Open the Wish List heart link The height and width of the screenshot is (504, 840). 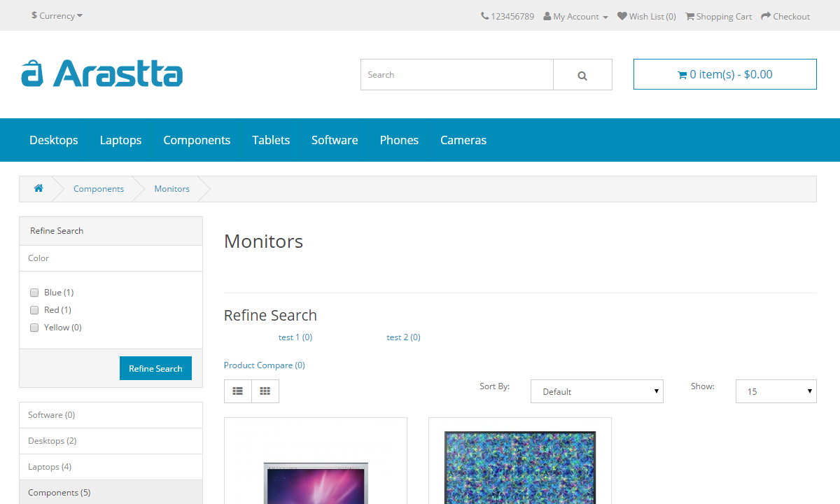[x=646, y=16]
